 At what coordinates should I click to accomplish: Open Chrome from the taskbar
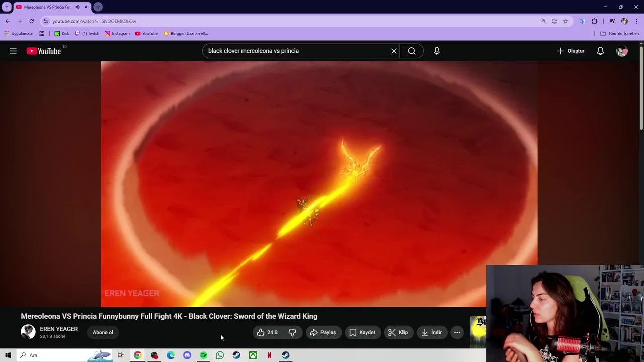(x=137, y=355)
